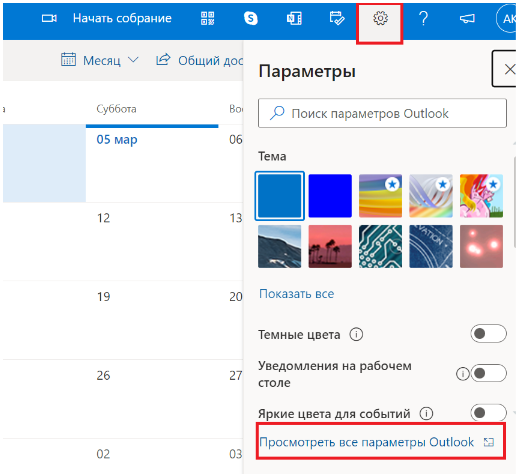Open the settings gear icon
This screenshot has width=519, height=476.
[x=380, y=18]
